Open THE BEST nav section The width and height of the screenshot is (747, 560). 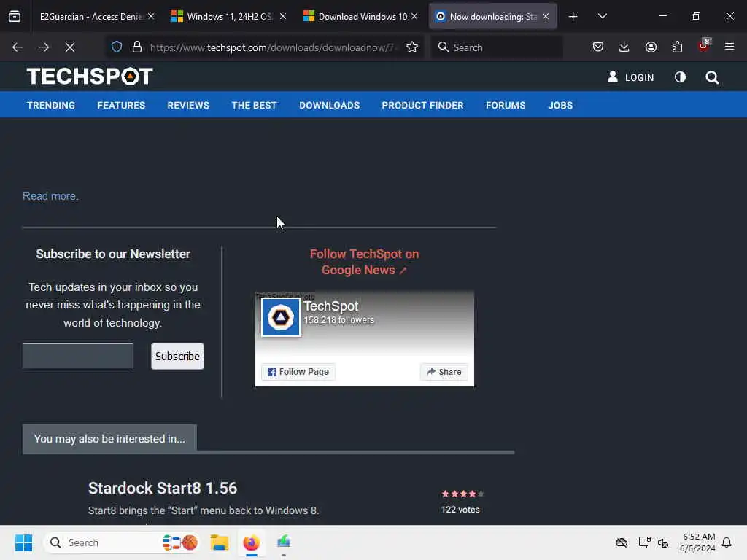pos(254,105)
